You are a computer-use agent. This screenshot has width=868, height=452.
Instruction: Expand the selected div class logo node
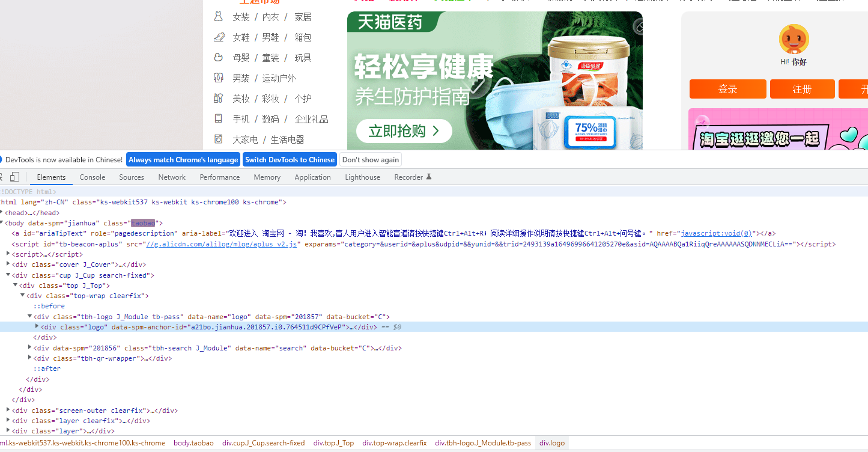(x=37, y=327)
